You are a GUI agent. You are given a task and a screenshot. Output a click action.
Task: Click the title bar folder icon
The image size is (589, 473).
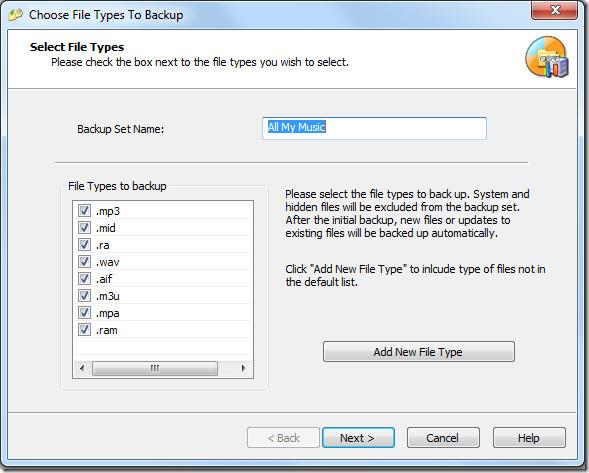point(15,15)
